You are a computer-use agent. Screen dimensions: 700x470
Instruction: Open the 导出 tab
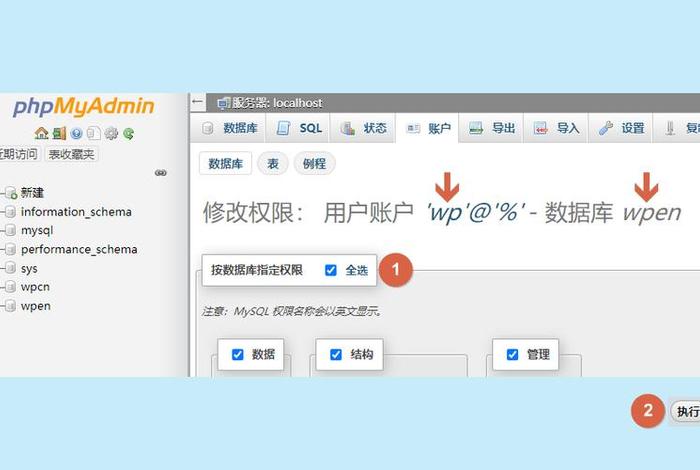(x=492, y=129)
